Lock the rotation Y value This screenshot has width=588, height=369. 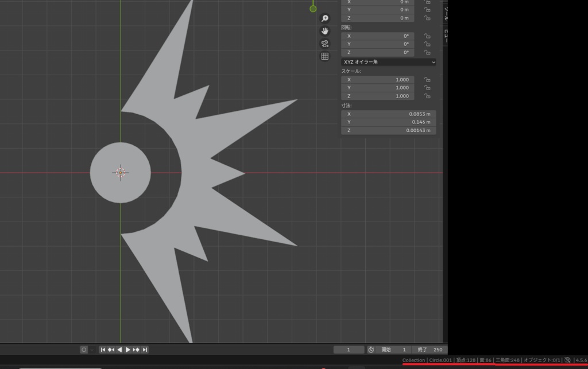(427, 44)
